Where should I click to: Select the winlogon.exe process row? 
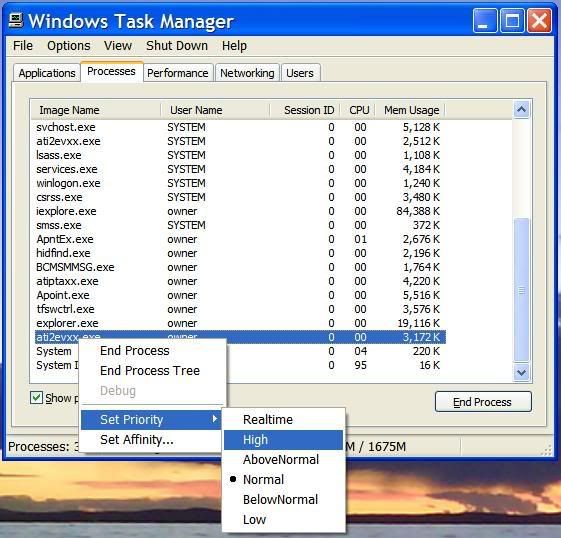[240, 183]
